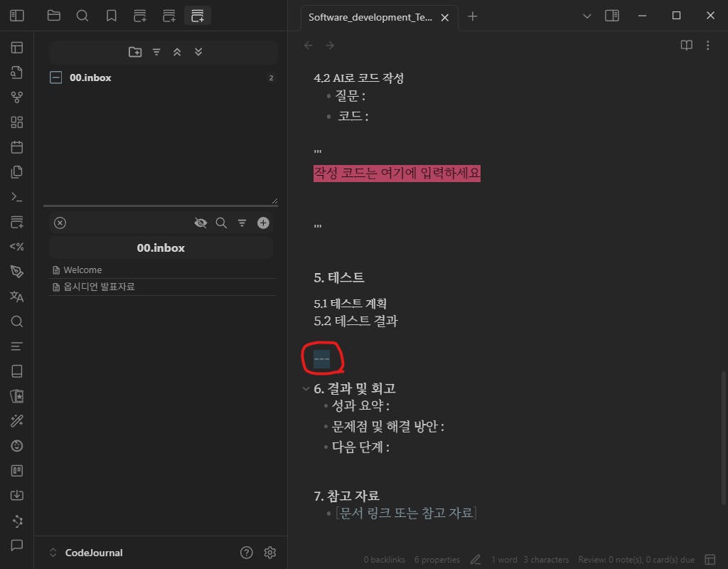Toggle the crossed-eye visibility icon
728x569 pixels.
coord(200,223)
